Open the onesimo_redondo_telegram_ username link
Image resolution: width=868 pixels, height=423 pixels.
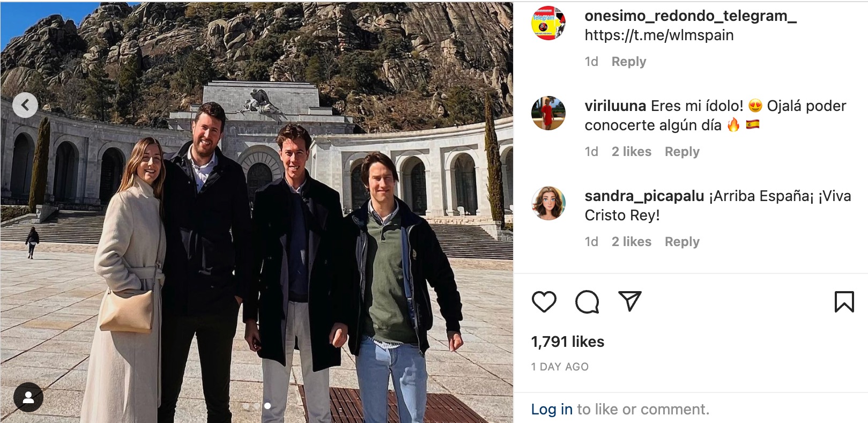691,16
